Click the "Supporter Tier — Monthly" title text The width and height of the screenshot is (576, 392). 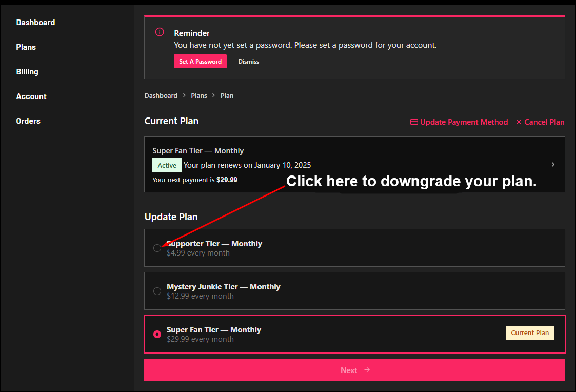[x=214, y=244]
